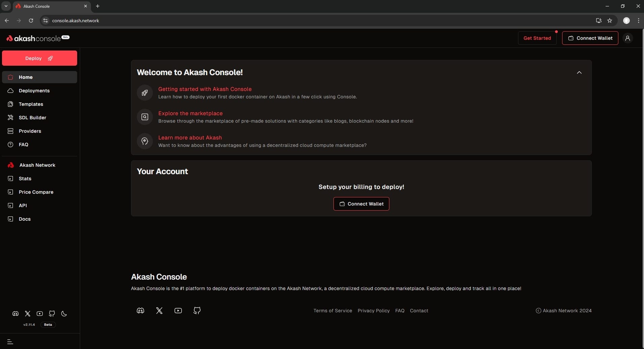Screen dimensions: 644x349
Task: Open YouTube icon in page footer
Action: (178, 311)
